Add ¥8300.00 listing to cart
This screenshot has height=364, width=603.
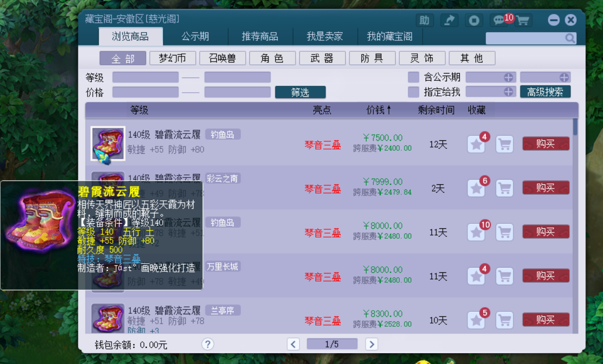tap(504, 320)
